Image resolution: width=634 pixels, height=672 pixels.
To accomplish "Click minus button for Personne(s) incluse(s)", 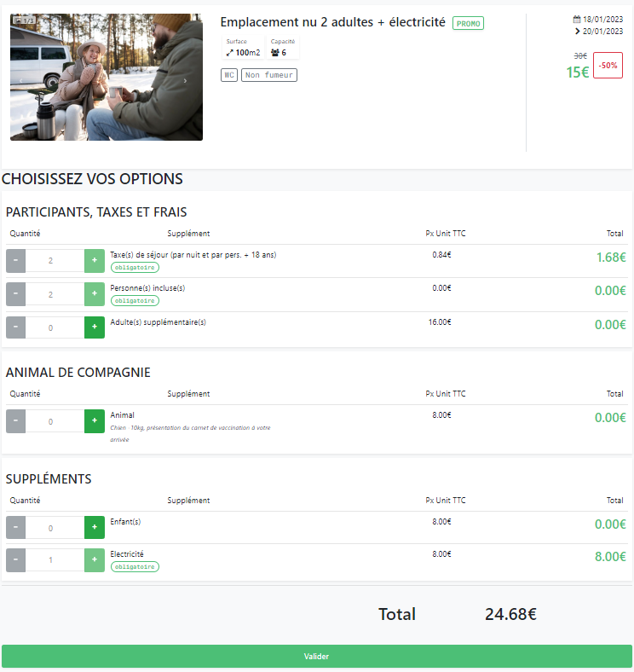I will 15,294.
